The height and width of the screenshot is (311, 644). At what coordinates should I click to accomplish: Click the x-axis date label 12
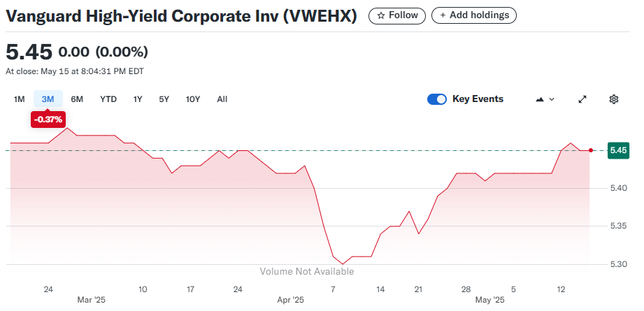click(561, 289)
